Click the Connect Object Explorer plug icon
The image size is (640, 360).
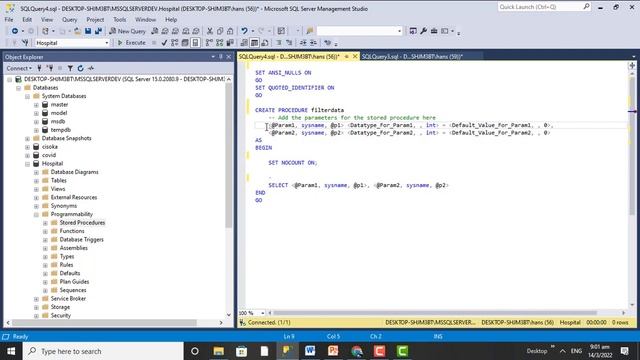tap(40, 68)
